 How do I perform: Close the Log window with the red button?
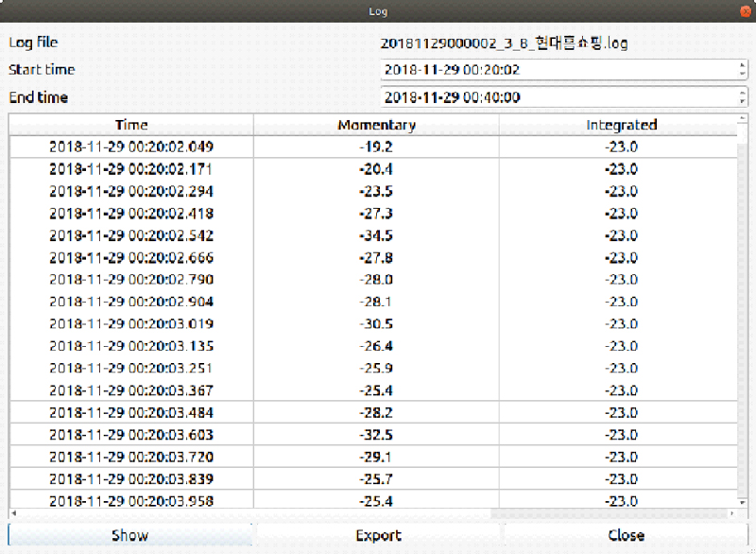tap(746, 11)
